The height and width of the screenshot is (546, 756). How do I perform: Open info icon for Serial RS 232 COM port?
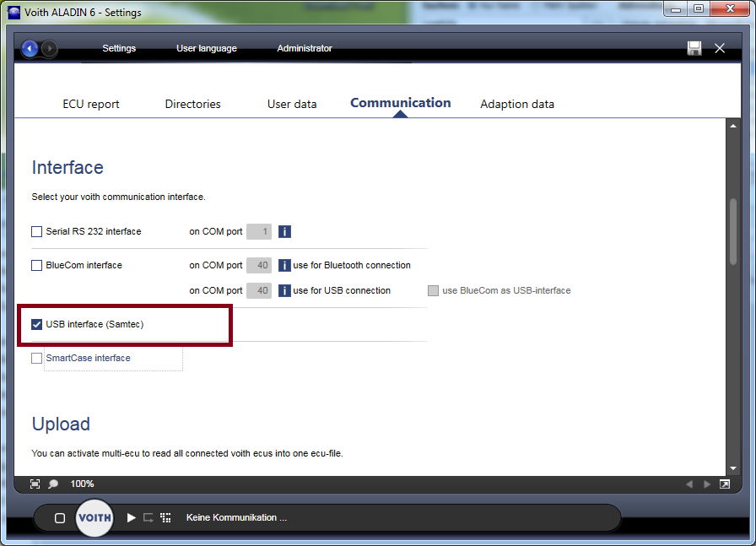coord(284,231)
